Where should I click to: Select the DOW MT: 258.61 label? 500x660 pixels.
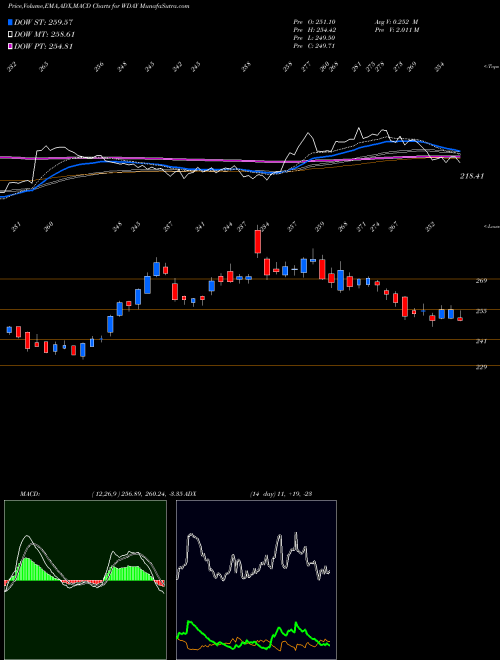[x=44, y=35]
